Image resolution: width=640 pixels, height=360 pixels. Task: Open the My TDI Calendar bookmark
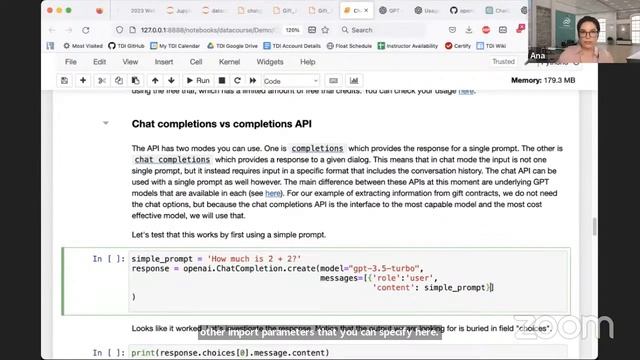175,46
